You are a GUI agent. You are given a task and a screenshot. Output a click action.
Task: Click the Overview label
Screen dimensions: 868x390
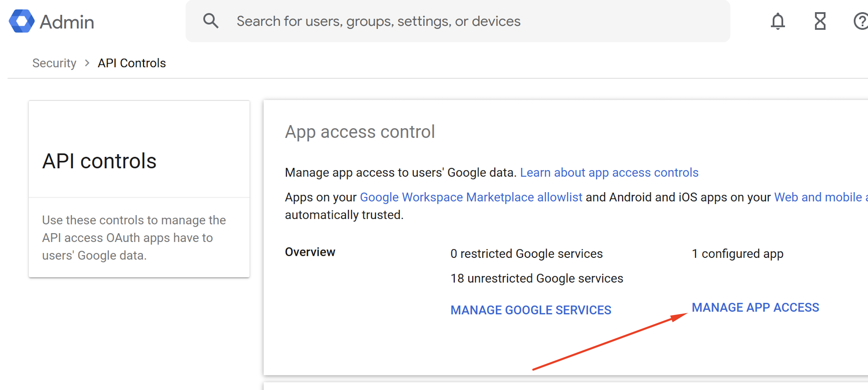click(x=310, y=252)
